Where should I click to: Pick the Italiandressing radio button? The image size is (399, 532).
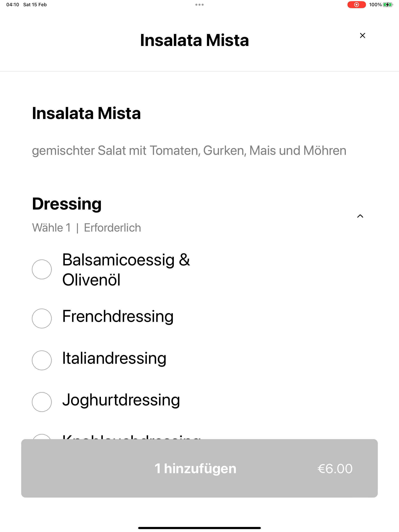[x=42, y=360]
